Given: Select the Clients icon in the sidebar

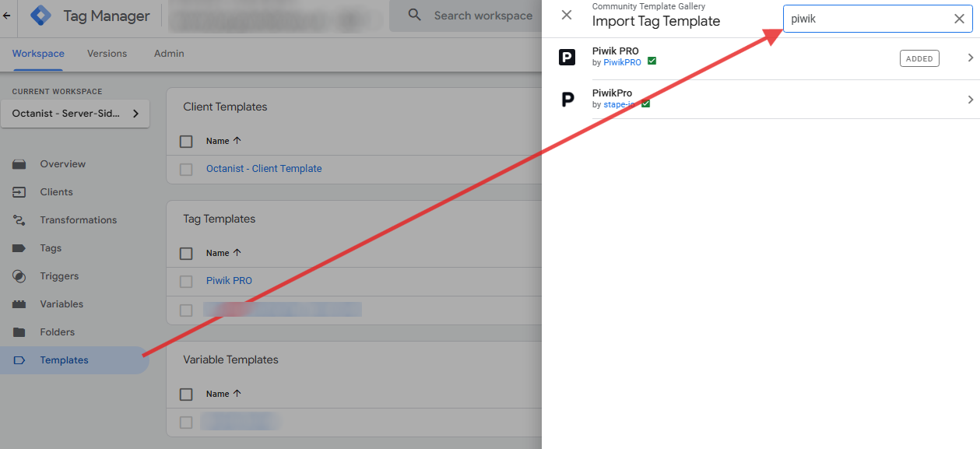Looking at the screenshot, I should point(25,191).
